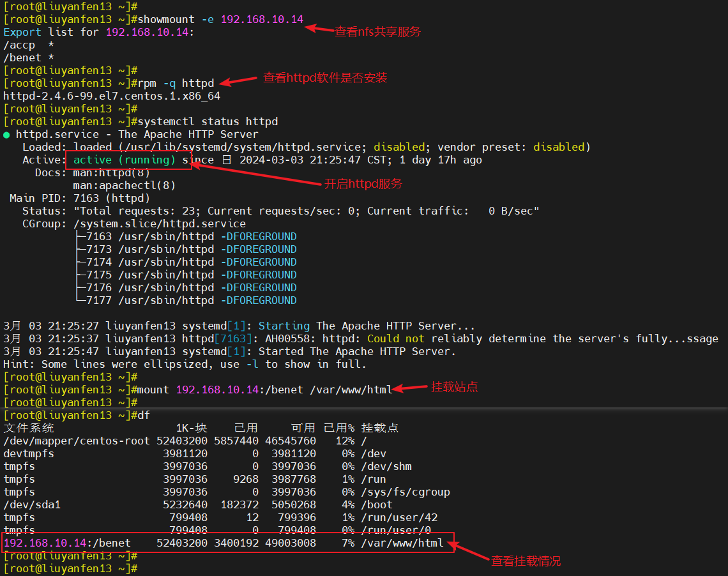Click the 查看挂载情况 annotation label
The width and height of the screenshot is (728, 576).
pyautogui.click(x=526, y=561)
